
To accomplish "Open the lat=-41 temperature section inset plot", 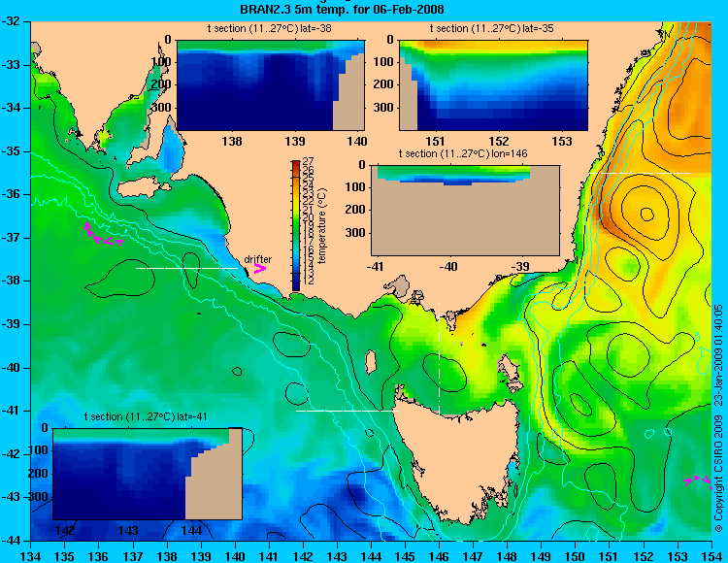I will point(148,474).
